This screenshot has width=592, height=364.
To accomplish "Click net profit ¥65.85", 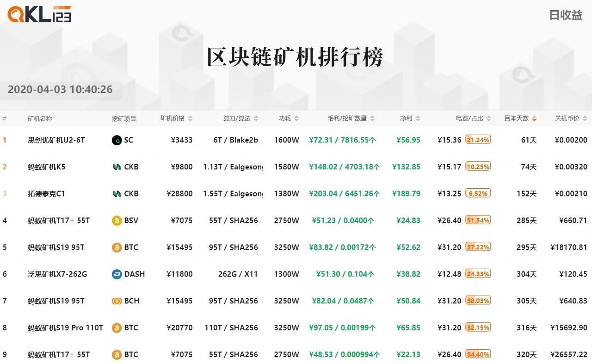I will pos(408,328).
